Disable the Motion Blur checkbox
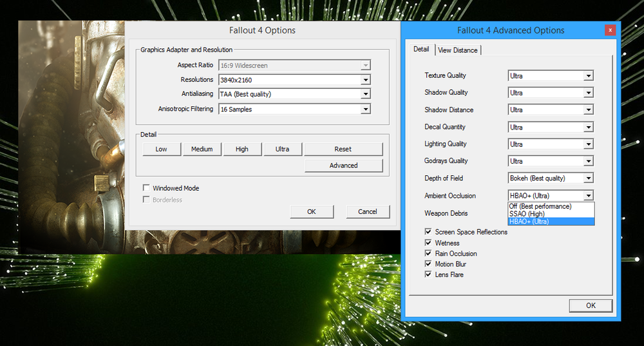Image resolution: width=644 pixels, height=346 pixels. pyautogui.click(x=428, y=264)
